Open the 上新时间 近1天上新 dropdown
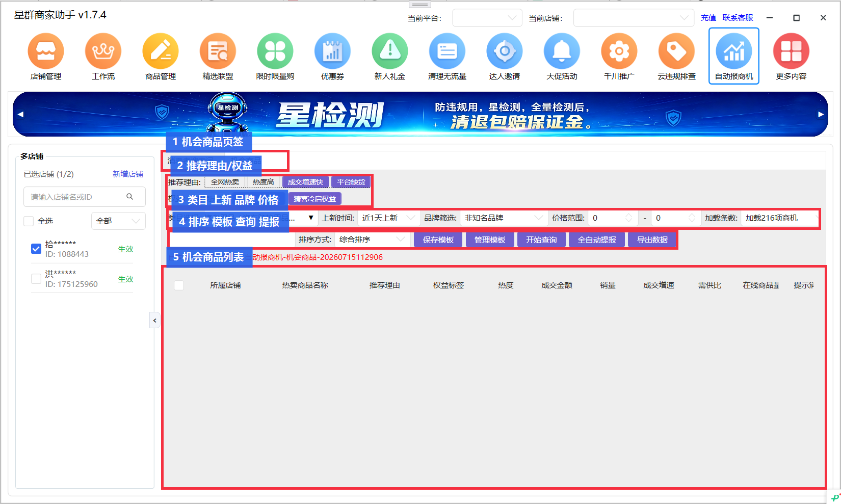 click(x=389, y=218)
